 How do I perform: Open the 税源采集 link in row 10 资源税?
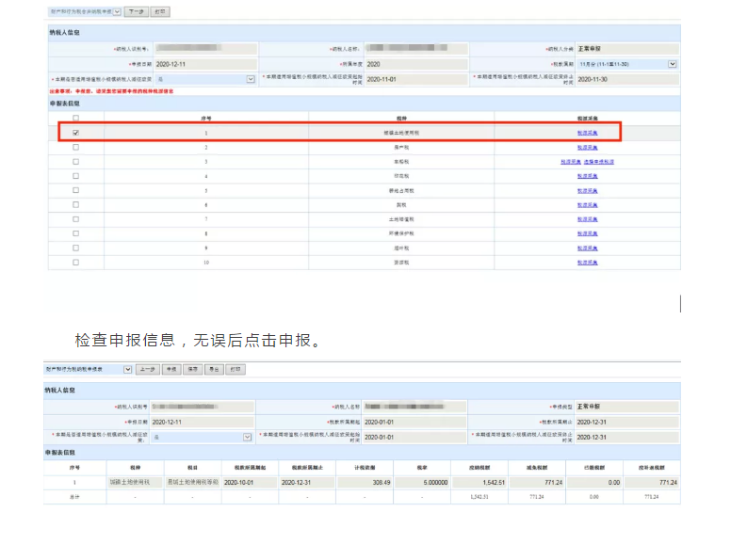click(588, 263)
